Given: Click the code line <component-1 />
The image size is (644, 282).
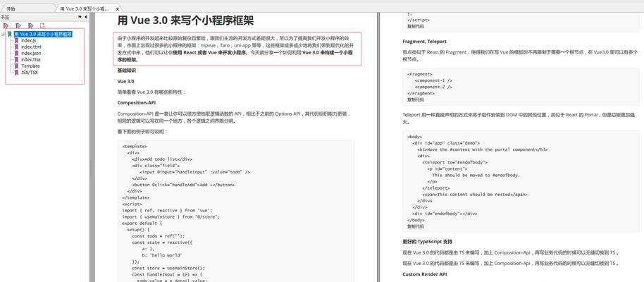Looking at the screenshot, I should click(434, 80).
